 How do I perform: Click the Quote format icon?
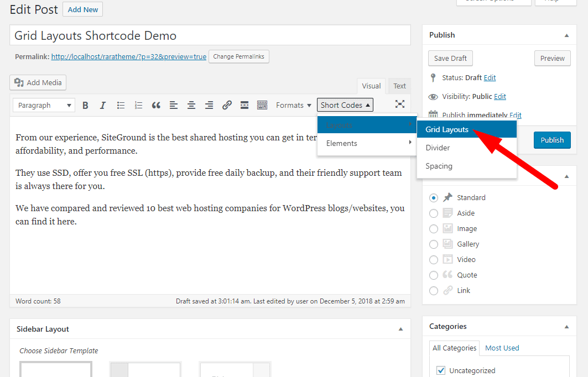tap(447, 275)
